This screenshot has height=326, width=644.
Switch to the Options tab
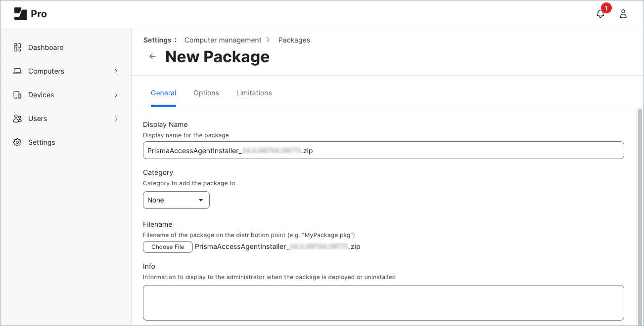tap(206, 93)
